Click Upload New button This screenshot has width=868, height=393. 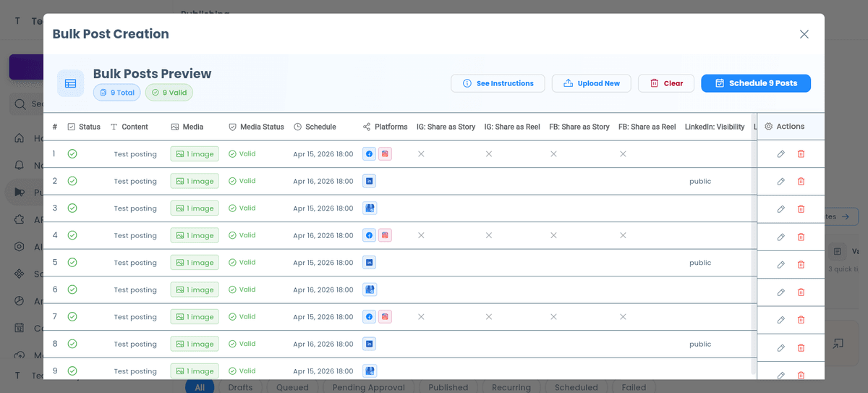click(591, 83)
